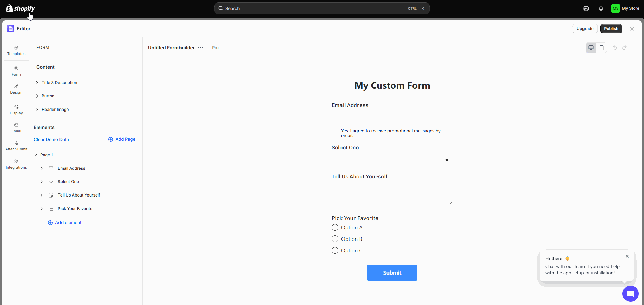Click the Publish button
644x305 pixels.
611,29
